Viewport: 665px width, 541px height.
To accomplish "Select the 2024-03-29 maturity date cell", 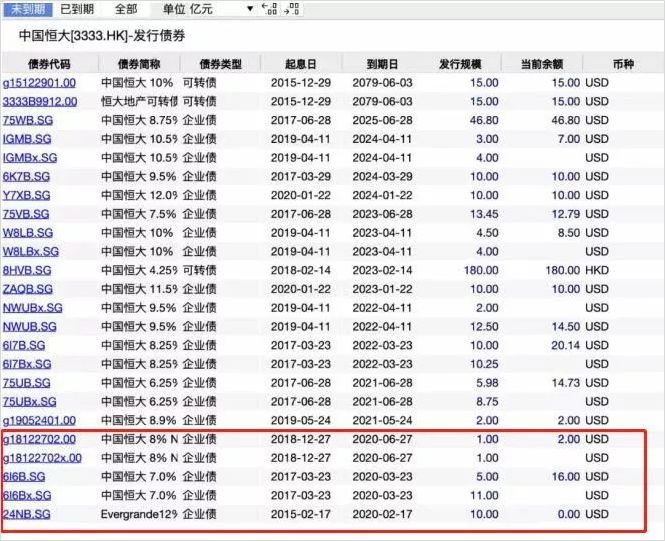I will pos(383,176).
